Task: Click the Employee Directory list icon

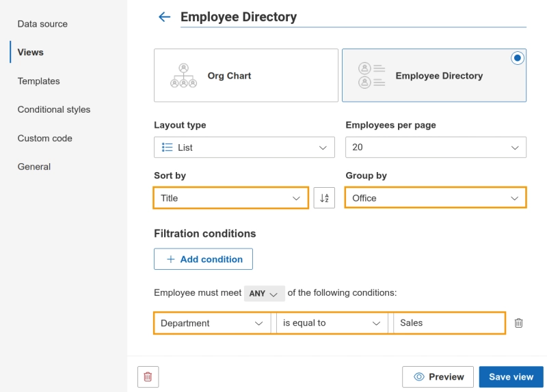Action: pos(371,75)
